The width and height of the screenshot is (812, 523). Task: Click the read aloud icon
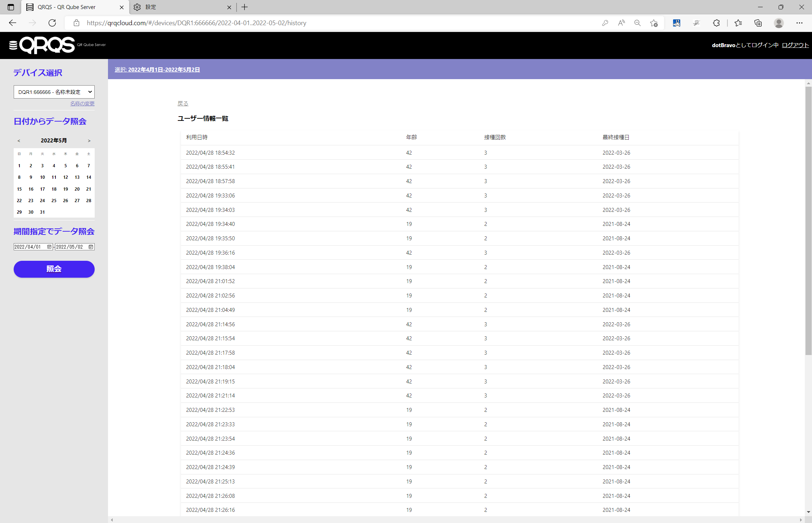pos(621,23)
